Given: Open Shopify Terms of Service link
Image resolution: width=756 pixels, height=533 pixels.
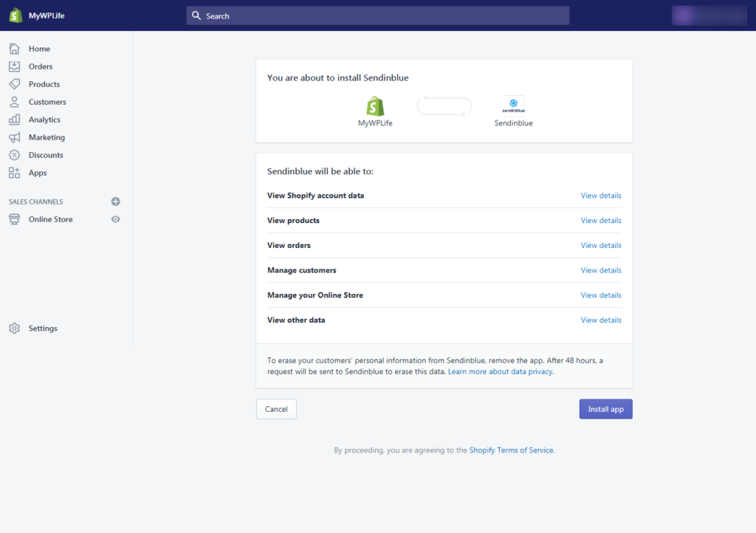Looking at the screenshot, I should [512, 450].
